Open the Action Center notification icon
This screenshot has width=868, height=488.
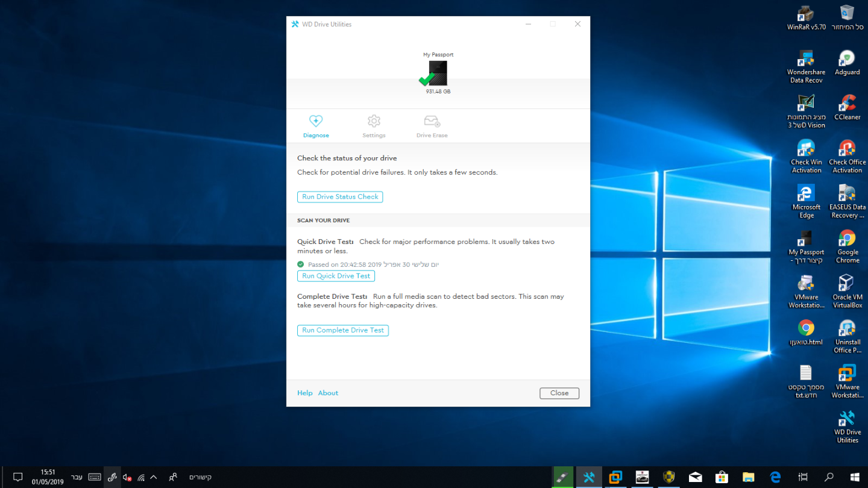(x=17, y=477)
